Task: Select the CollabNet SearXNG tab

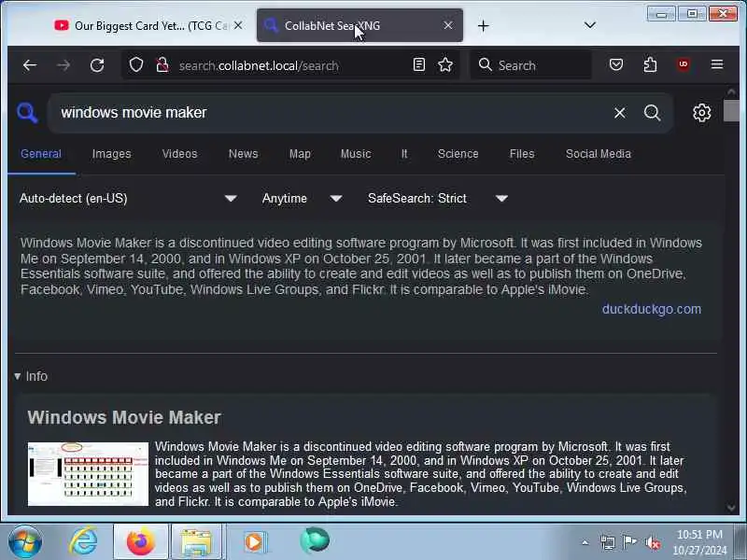Action: (x=359, y=26)
